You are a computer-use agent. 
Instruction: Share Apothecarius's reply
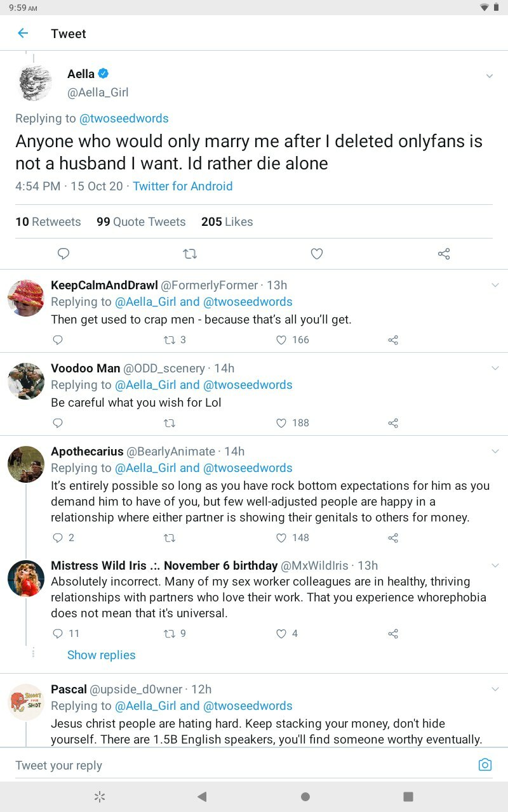393,538
